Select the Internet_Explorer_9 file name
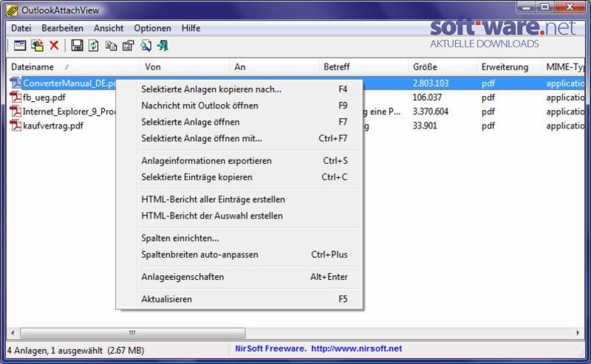 pos(69,111)
